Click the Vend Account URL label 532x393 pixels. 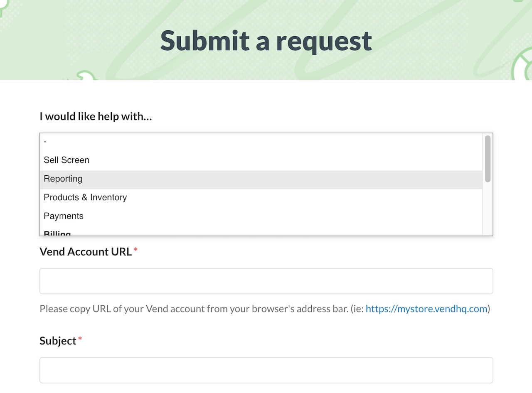pos(86,252)
